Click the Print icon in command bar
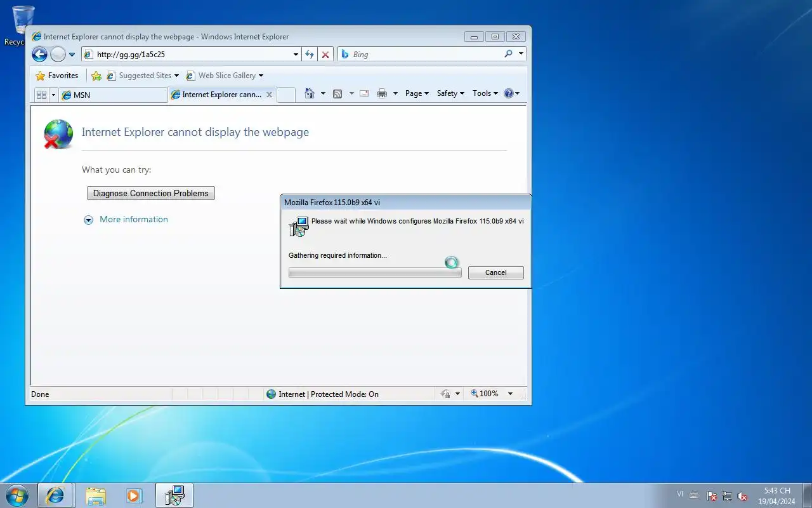 tap(381, 93)
